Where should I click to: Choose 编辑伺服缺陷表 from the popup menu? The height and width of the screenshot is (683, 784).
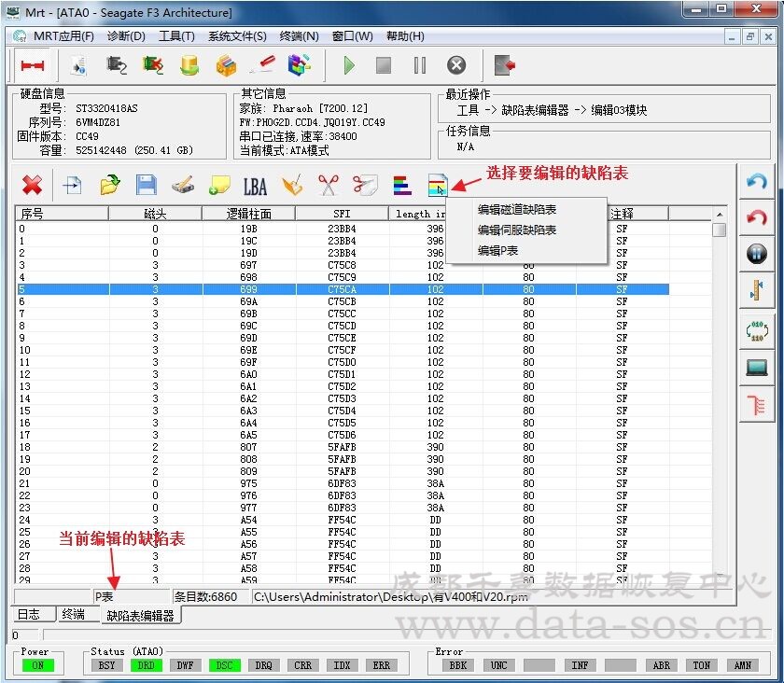[x=517, y=230]
